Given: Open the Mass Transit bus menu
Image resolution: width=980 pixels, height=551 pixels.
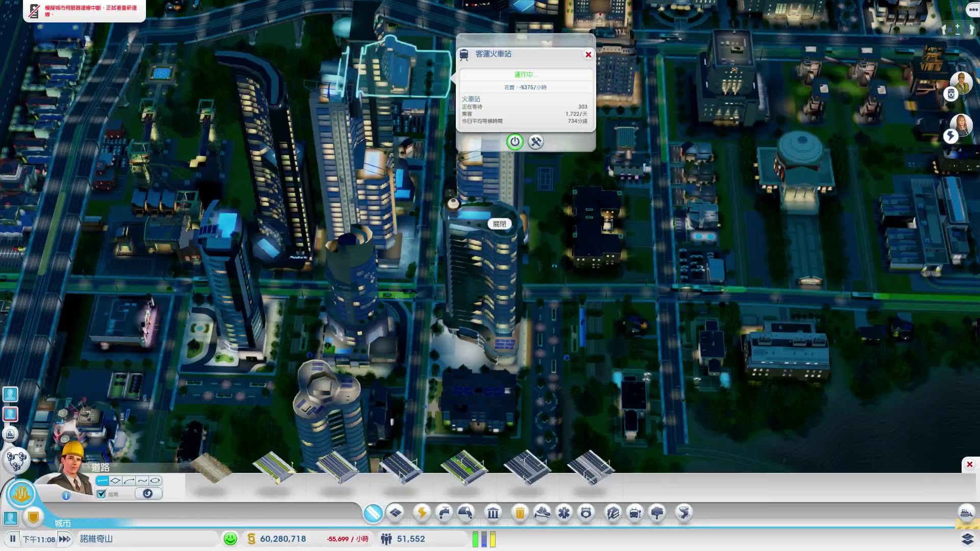Looking at the screenshot, I should pyautogui.click(x=635, y=513).
